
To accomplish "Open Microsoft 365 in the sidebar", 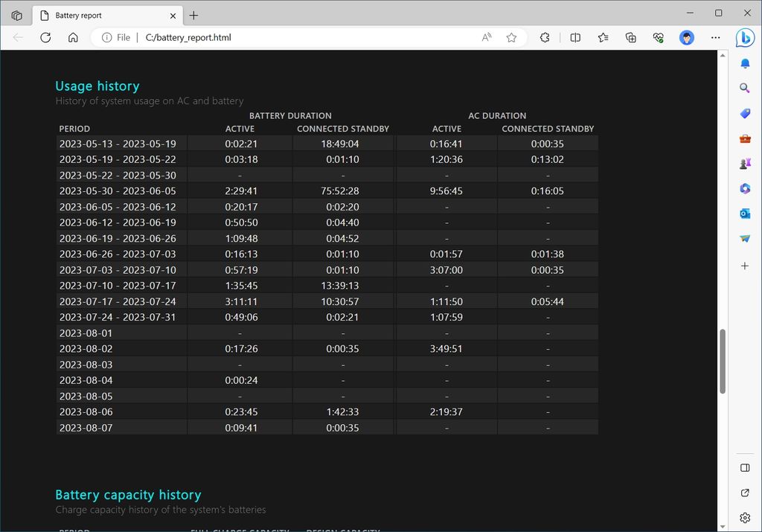I will tap(745, 188).
